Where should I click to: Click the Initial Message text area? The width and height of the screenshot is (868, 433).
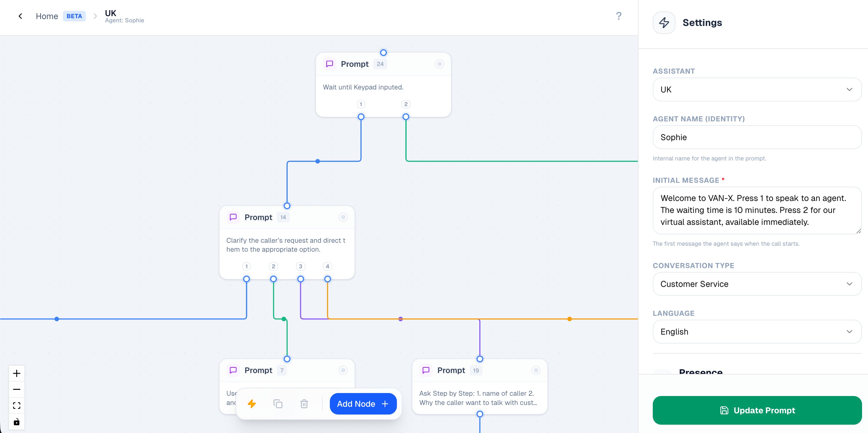[757, 210]
